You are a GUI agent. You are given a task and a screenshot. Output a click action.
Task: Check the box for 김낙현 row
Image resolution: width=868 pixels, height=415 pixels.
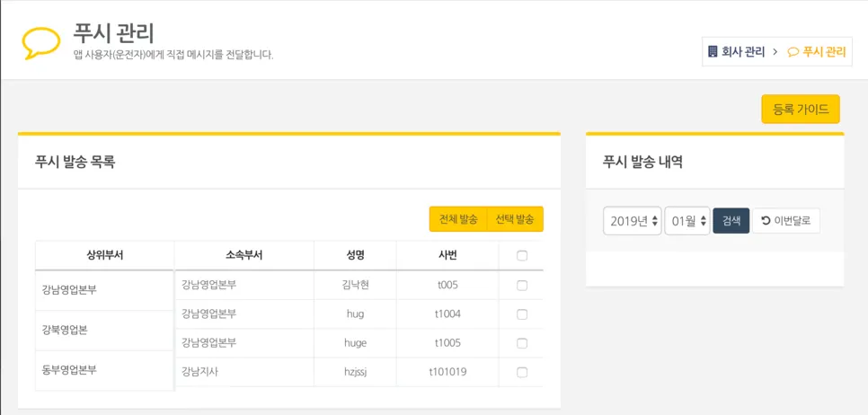tap(522, 286)
